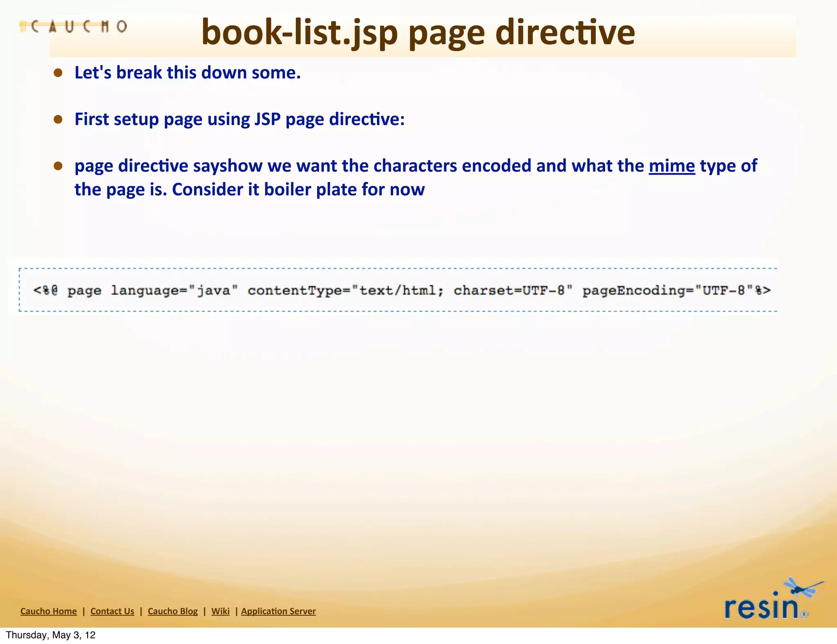Screen dimensions: 837x644
Task: Click the book-list.jsp page directive title
Action: click(x=418, y=33)
